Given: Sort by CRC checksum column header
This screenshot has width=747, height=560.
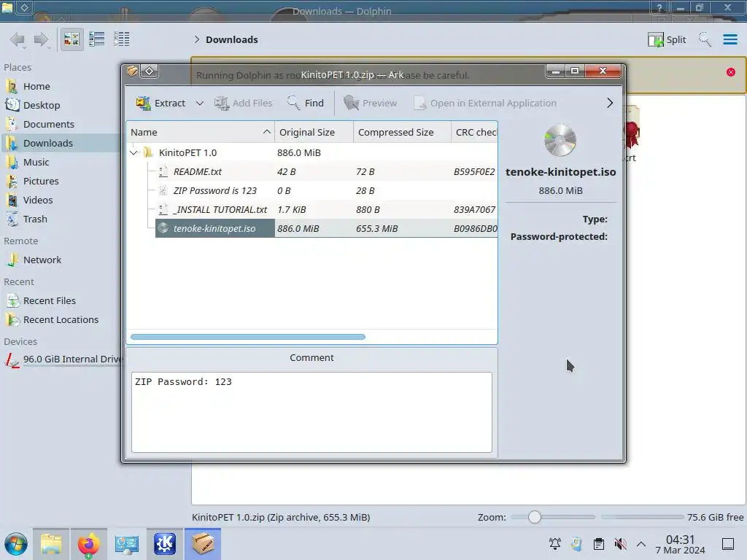Looking at the screenshot, I should click(474, 133).
